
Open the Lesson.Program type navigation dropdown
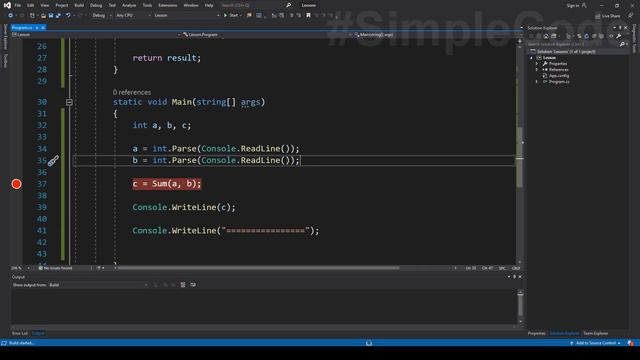click(267, 35)
